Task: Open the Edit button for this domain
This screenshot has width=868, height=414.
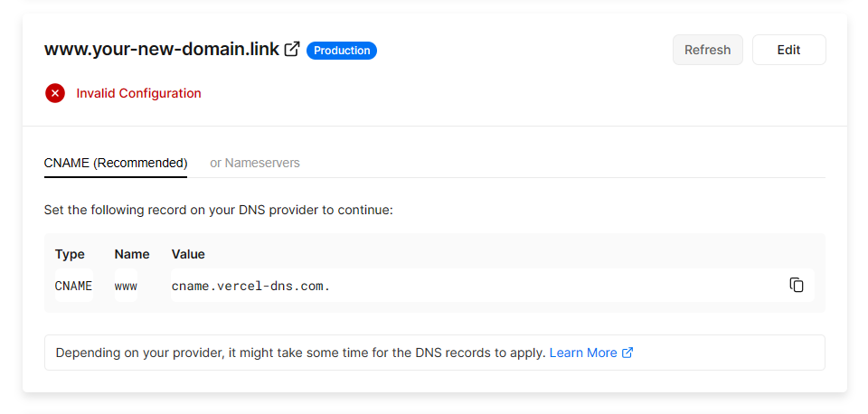Action: [x=788, y=50]
